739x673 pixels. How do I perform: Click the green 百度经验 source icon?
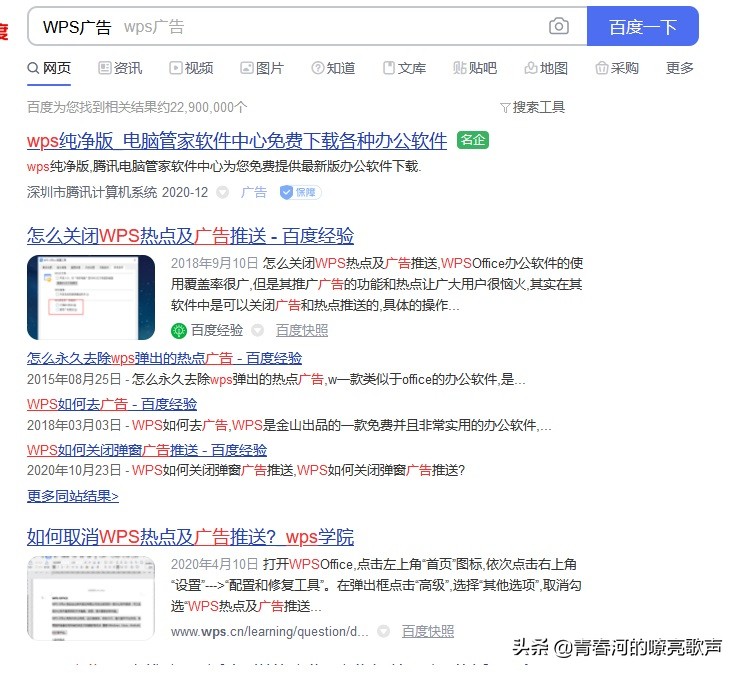click(179, 331)
